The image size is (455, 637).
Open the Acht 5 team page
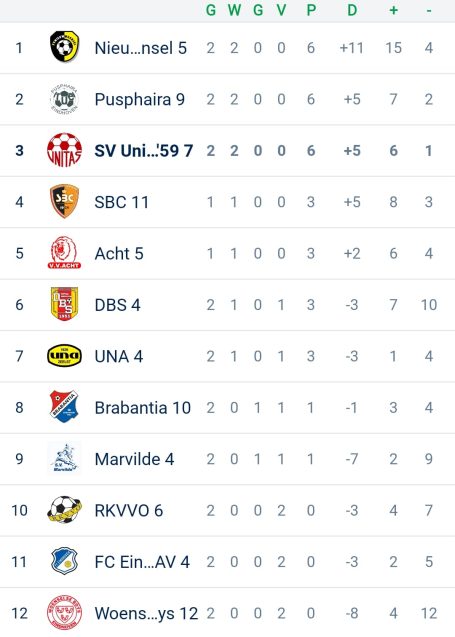click(119, 254)
